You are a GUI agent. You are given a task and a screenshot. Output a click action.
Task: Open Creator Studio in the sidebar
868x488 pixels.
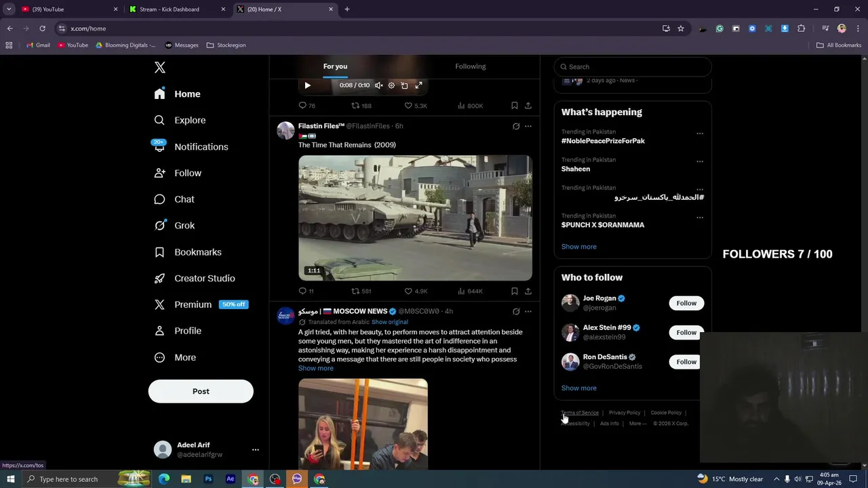(x=195, y=279)
